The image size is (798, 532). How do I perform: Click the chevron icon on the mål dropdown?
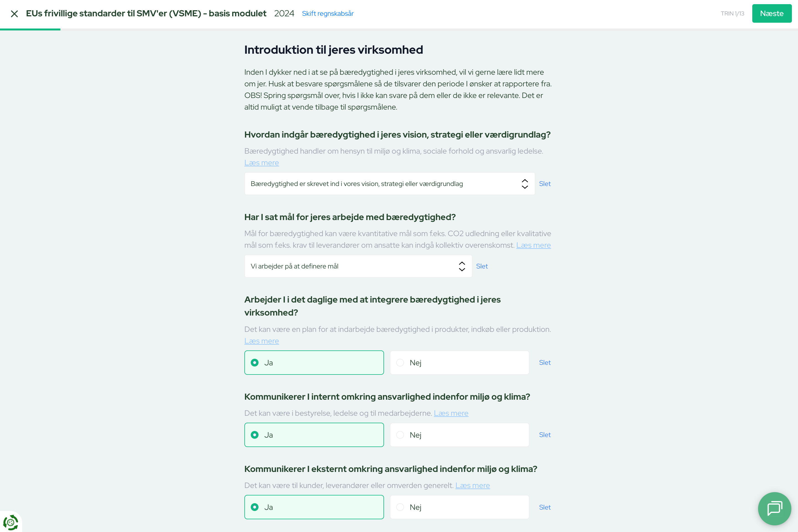(461, 266)
